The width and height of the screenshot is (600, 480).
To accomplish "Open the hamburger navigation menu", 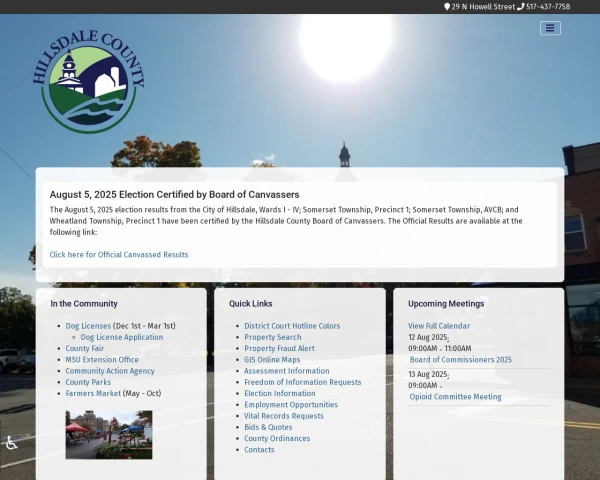I will 550,28.
